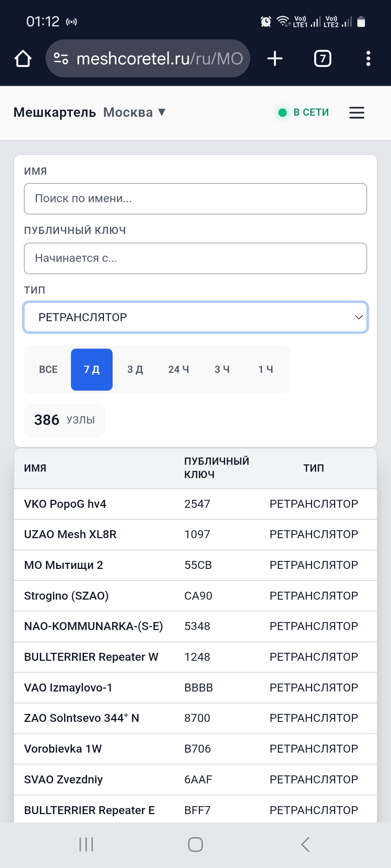Select the 1 Ч time filter
This screenshot has width=391, height=868.
265,370
